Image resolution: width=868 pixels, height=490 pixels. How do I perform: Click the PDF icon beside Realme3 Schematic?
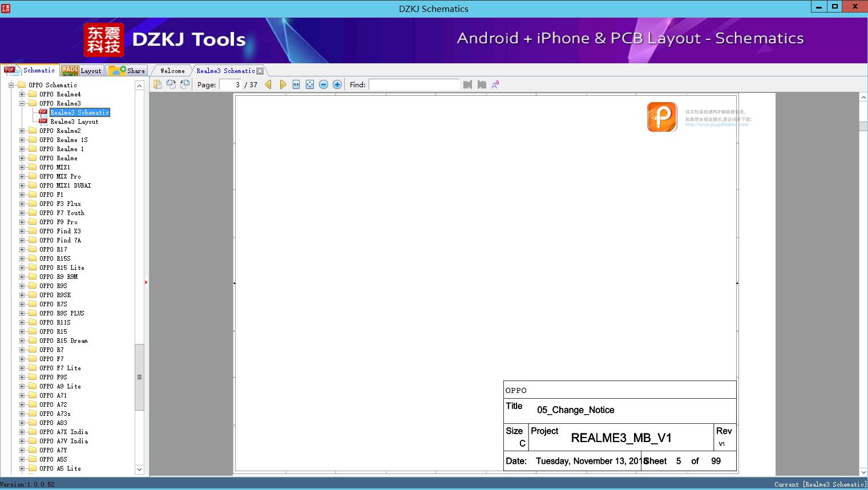43,112
